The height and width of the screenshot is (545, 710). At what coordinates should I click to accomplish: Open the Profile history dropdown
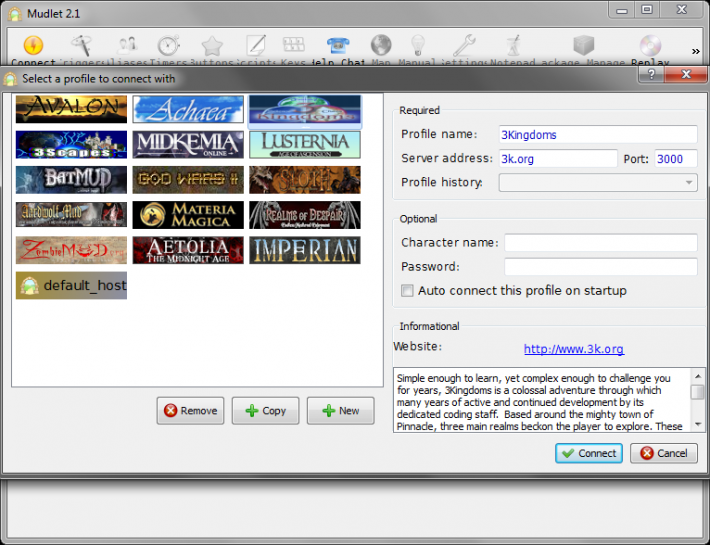coord(598,182)
